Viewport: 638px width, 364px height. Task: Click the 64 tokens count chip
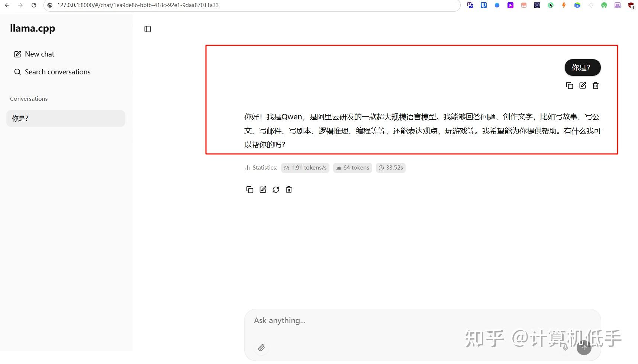click(x=352, y=168)
